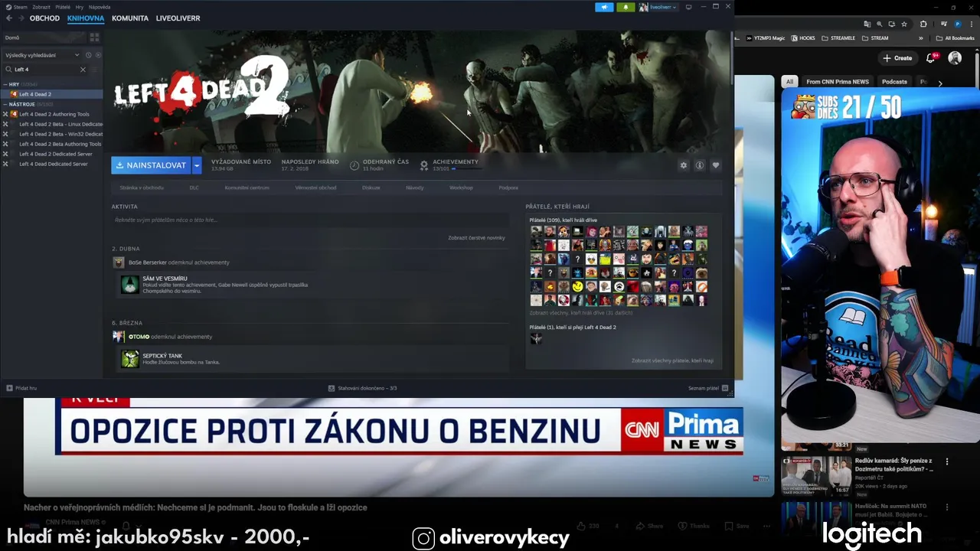Go forward using the Steam forward arrow
The width and height of the screenshot is (980, 551).
[x=20, y=18]
